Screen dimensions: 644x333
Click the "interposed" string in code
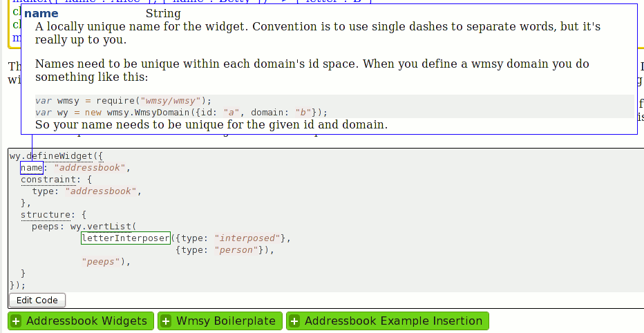(x=247, y=238)
